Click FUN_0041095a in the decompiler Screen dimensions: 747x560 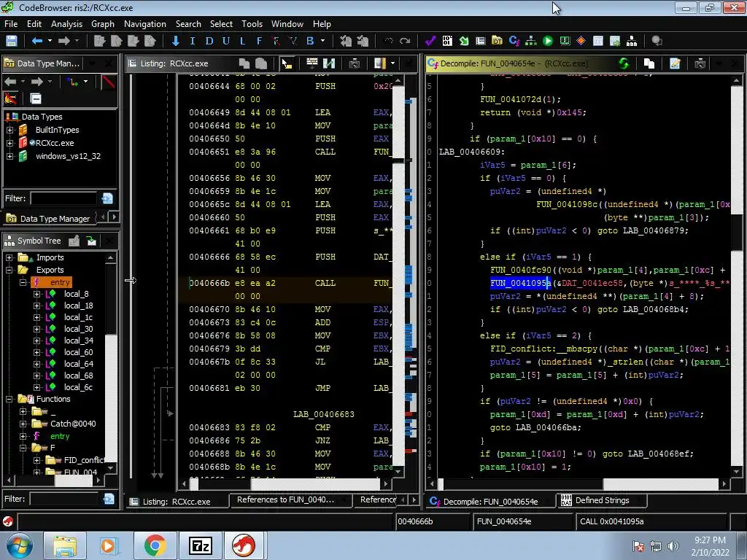coord(520,283)
